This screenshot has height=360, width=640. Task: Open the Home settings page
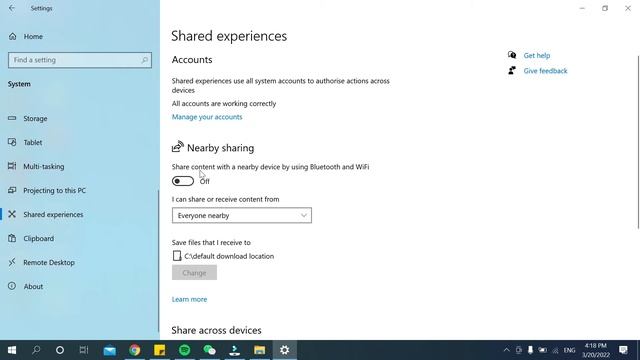(25, 36)
